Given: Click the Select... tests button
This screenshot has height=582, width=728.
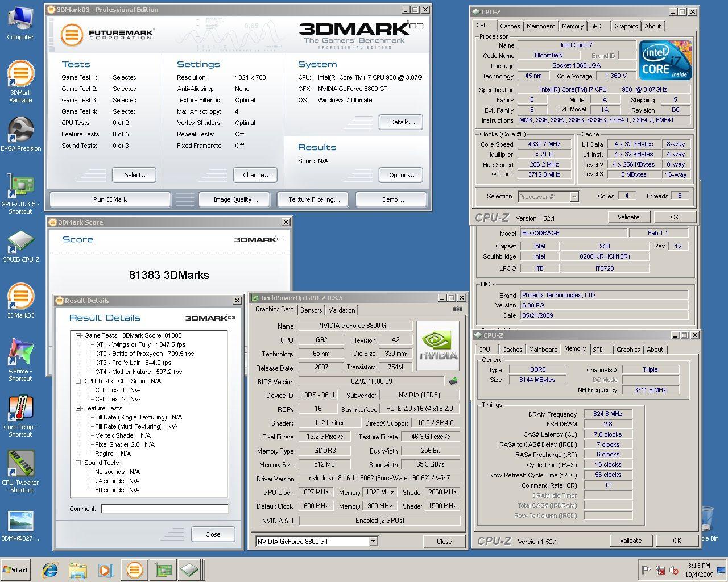Looking at the screenshot, I should [x=134, y=175].
